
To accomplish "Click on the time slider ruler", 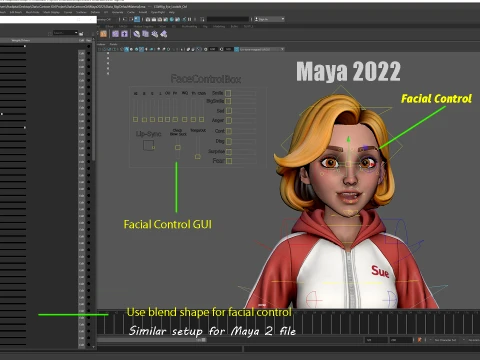I will pos(287,323).
